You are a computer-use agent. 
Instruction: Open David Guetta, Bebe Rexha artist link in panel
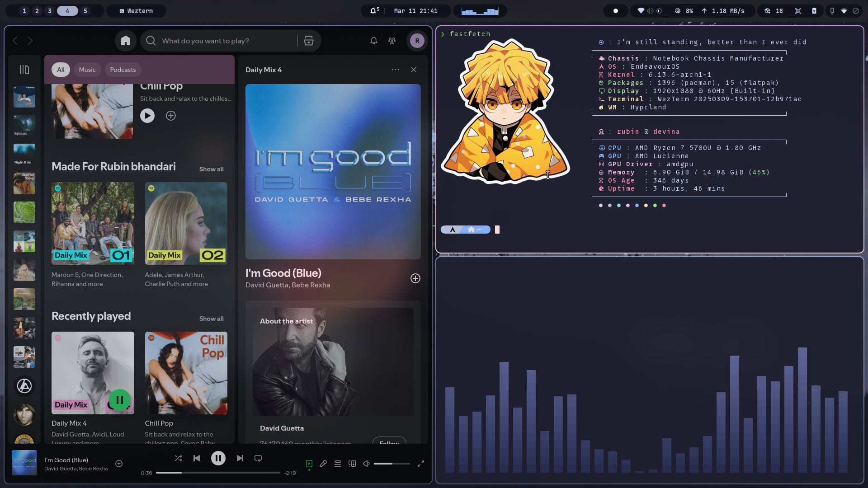pos(288,285)
